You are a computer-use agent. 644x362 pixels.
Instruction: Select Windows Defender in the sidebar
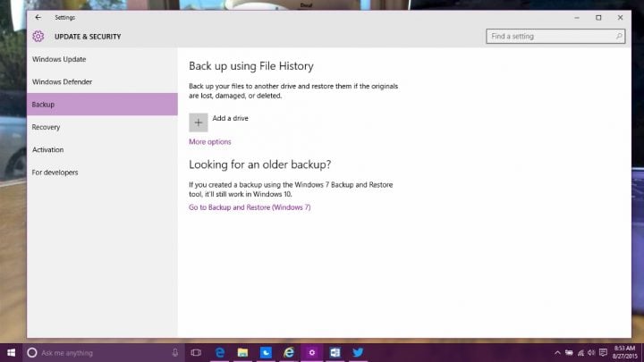(102, 81)
